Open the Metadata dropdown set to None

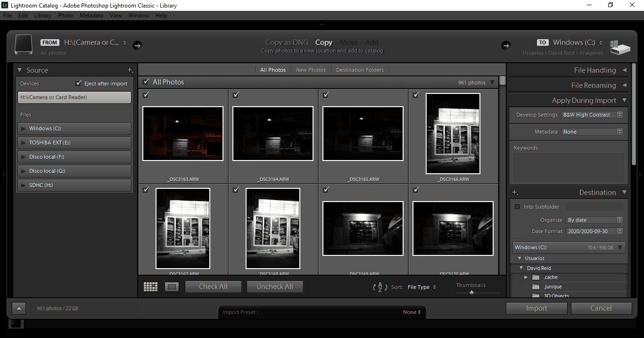click(592, 132)
